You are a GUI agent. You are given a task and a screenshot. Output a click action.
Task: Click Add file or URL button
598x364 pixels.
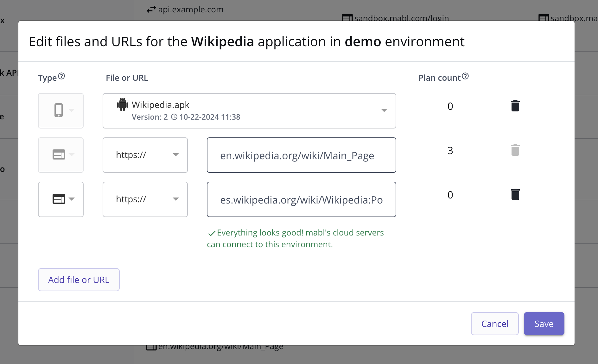[79, 279]
